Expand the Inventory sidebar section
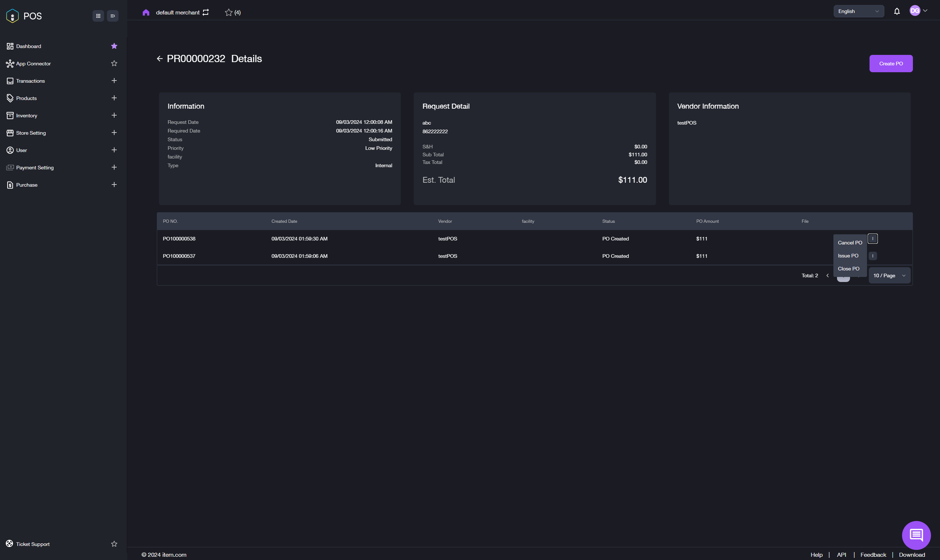This screenshot has height=560, width=940. click(x=114, y=115)
